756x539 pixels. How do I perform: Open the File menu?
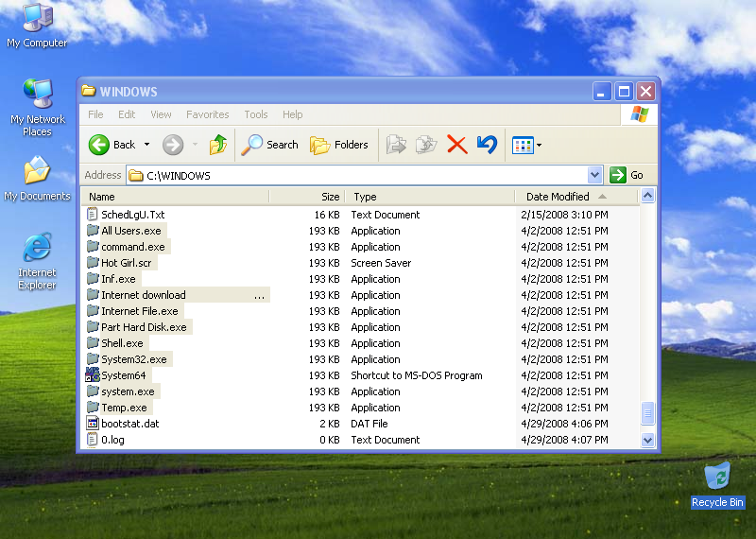click(x=95, y=114)
